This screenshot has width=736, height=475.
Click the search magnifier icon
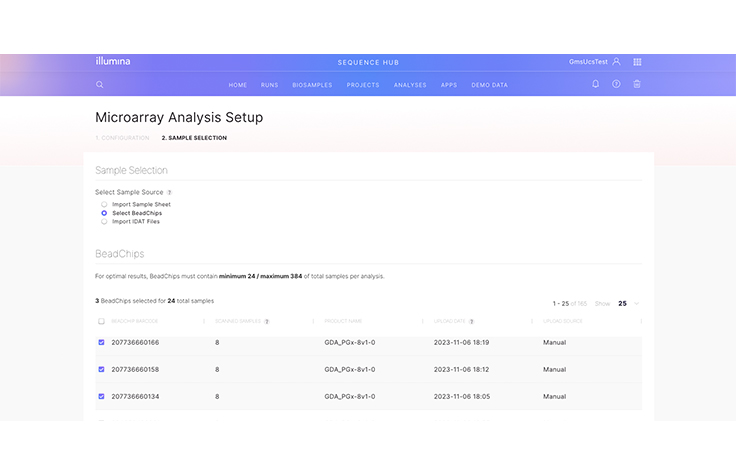pos(100,85)
